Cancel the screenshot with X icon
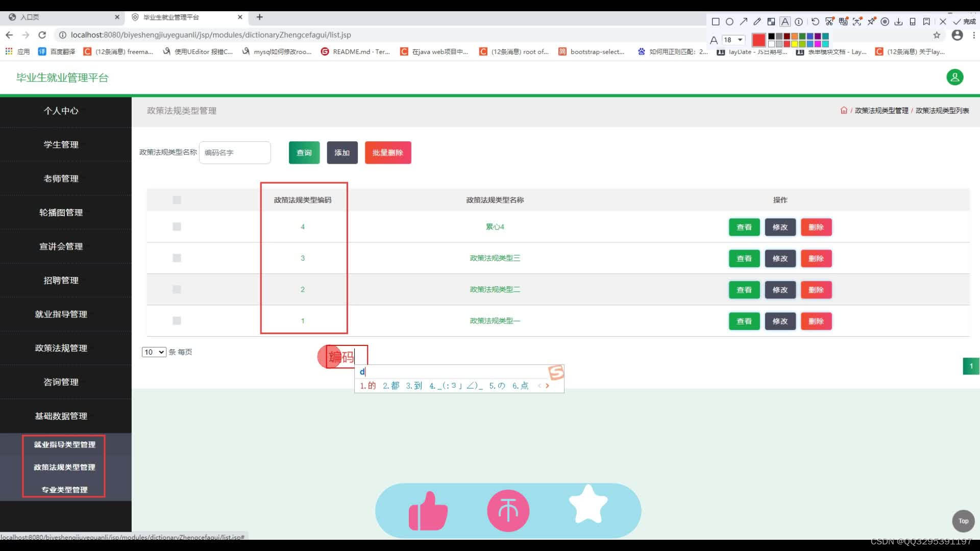This screenshot has height=551, width=980. coord(943,22)
